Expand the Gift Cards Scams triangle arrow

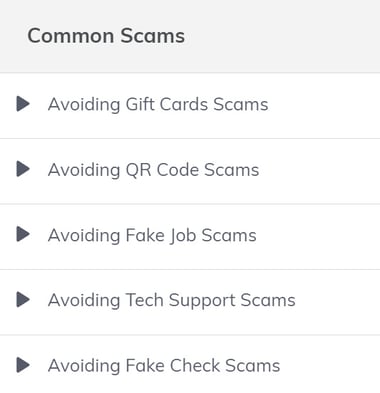coord(23,104)
